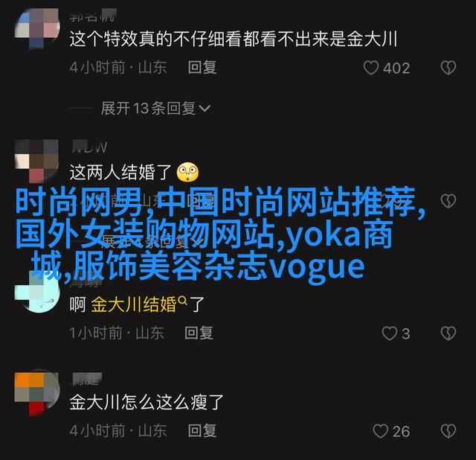Like the comment with 26 likes

click(380, 431)
